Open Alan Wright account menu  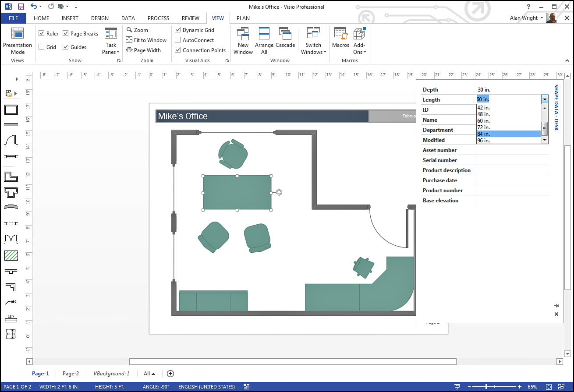point(527,18)
